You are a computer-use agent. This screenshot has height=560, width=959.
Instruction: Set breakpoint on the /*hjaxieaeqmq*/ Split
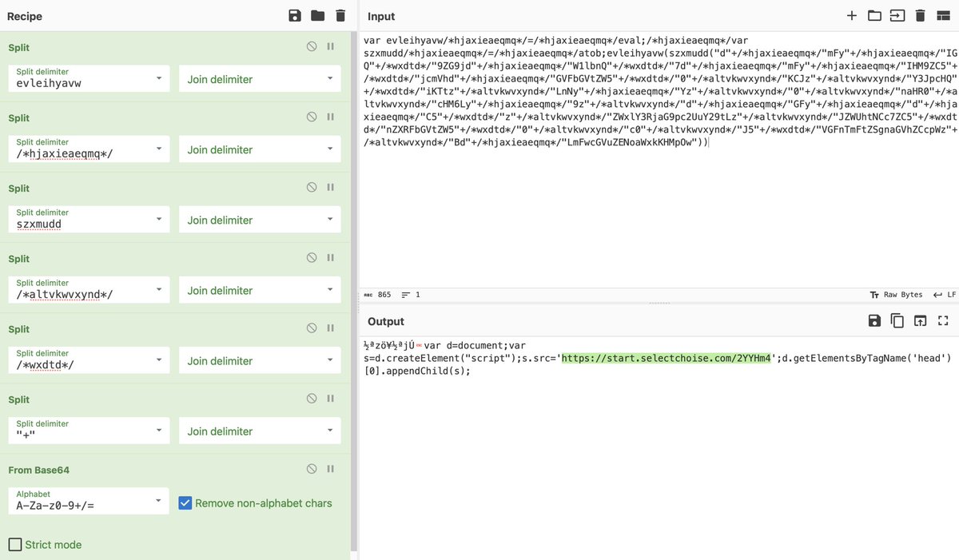click(330, 117)
